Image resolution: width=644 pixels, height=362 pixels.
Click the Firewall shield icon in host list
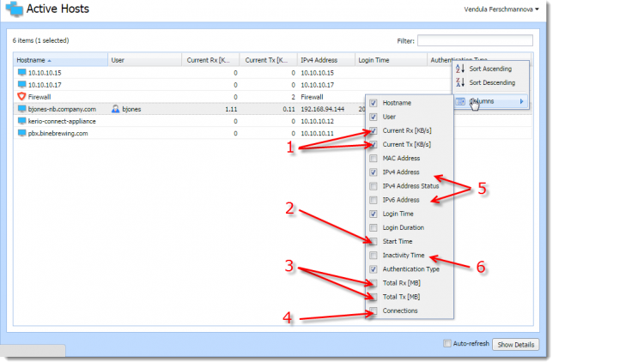(x=21, y=97)
